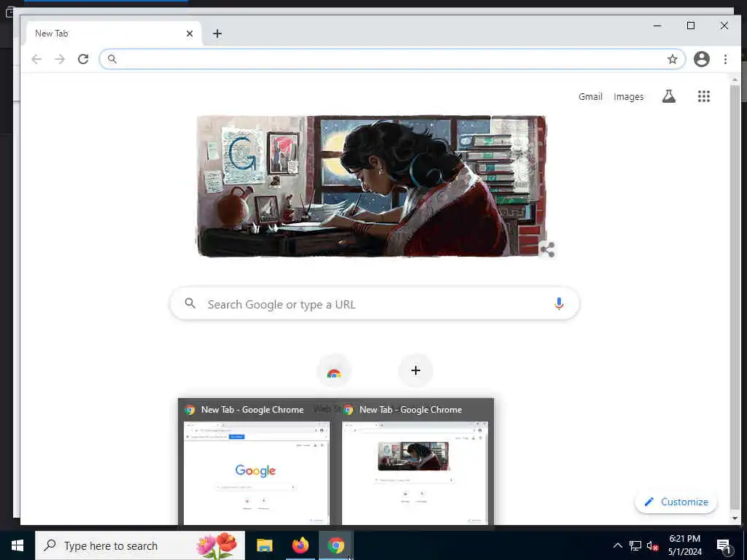Open the Chrome profile avatar menu
Image resolution: width=747 pixels, height=560 pixels.
pos(701,59)
